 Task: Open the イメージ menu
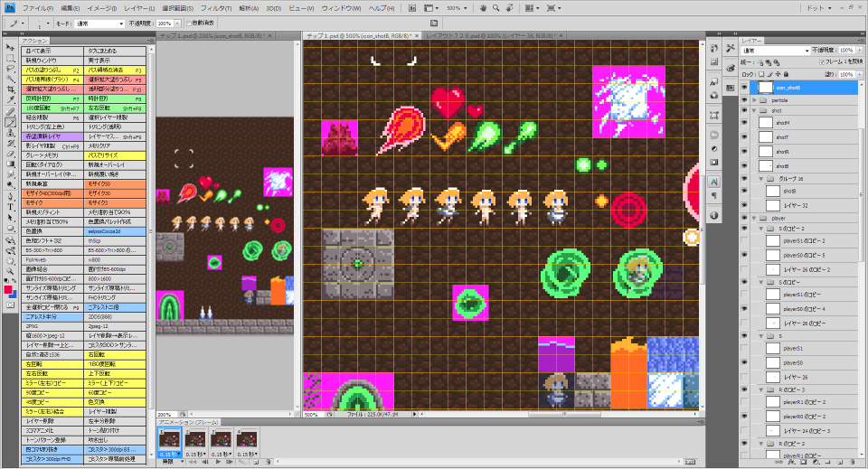[102, 8]
